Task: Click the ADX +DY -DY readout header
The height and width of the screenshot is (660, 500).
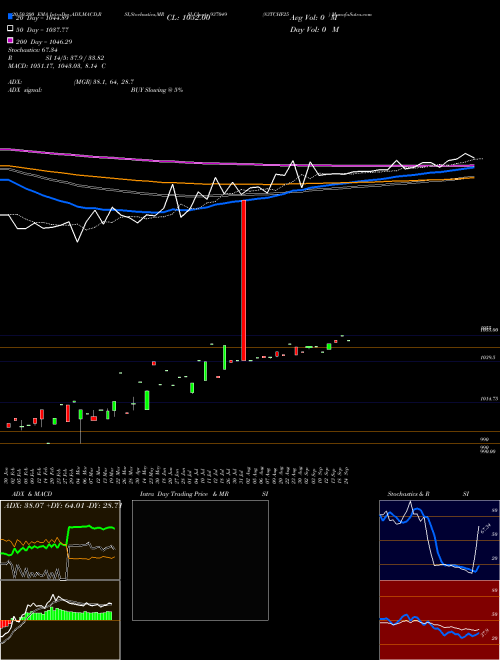Action: tap(63, 505)
